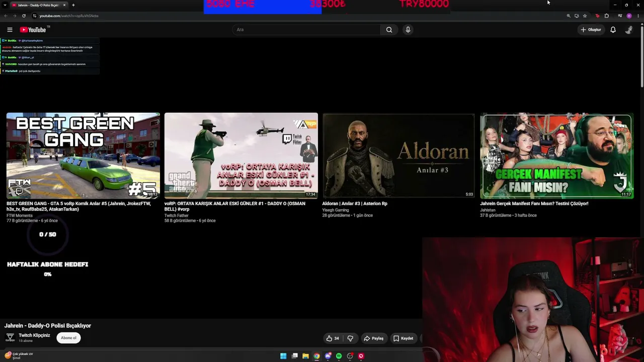Open the browser Extensions puzzle icon
644x362 pixels.
(x=606, y=16)
